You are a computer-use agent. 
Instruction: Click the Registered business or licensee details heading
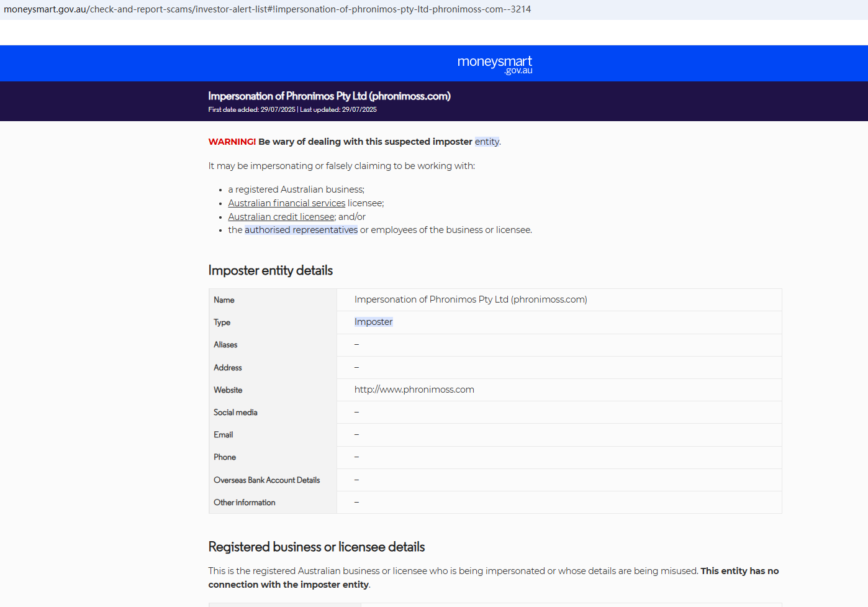tap(317, 547)
